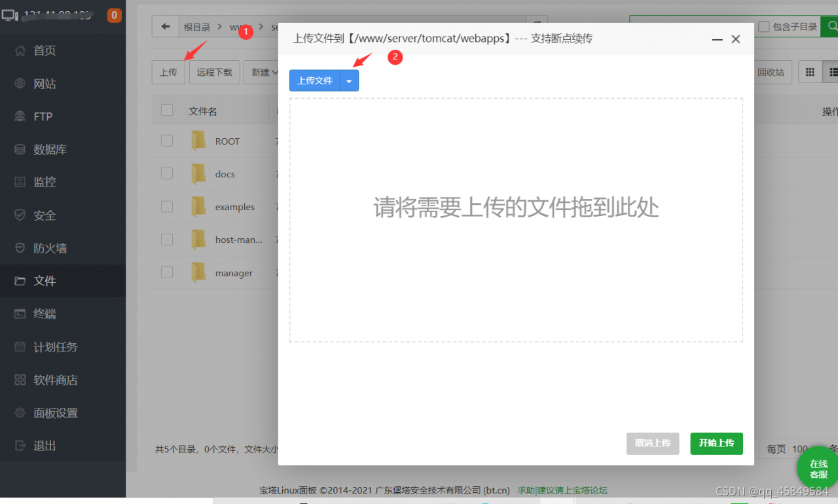Screen dimensions: 838x504
Task: Click the green 开始上传 start upload button
Action: [716, 443]
